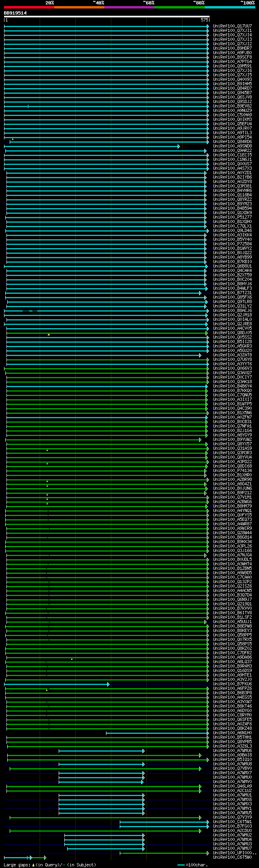
Task: Select hit label UniRef100_A3ZAT8
Action: [x=232, y=355]
